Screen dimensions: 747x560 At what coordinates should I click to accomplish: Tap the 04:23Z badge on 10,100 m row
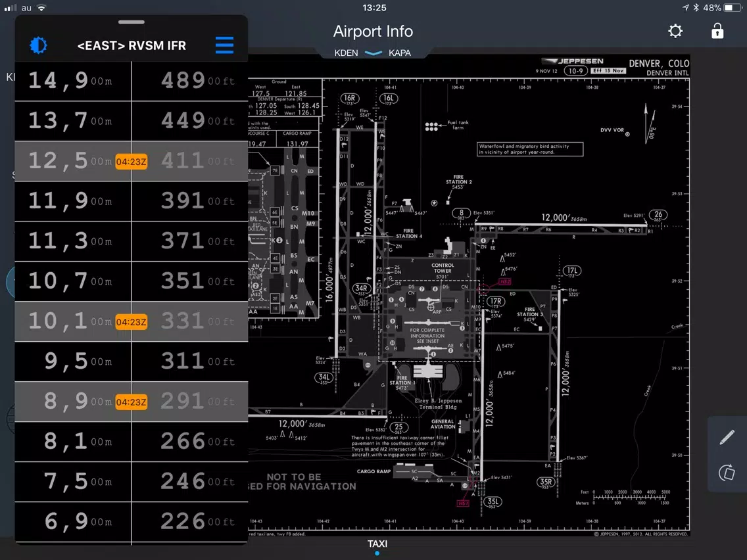[x=131, y=322]
